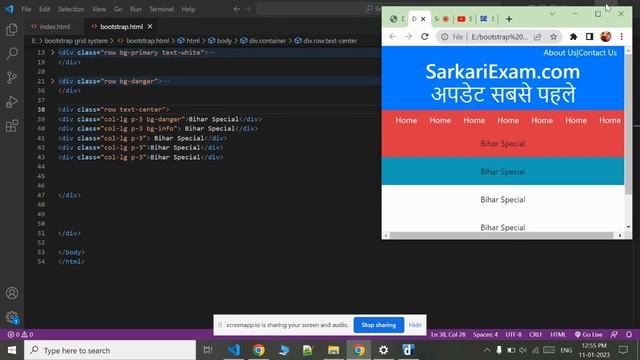Open the notifications bell in status bar
Image resolution: width=640 pixels, height=360 pixels.
click(629, 334)
